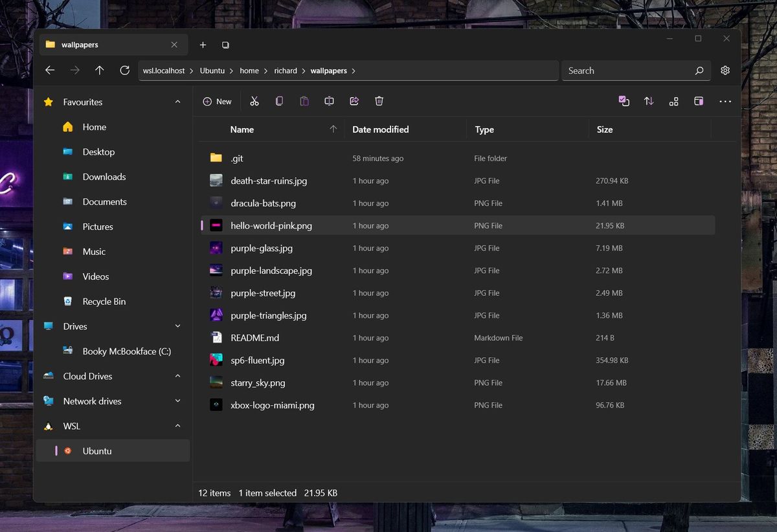
Task: Open the richard breadcrumb in address bar
Action: [286, 71]
